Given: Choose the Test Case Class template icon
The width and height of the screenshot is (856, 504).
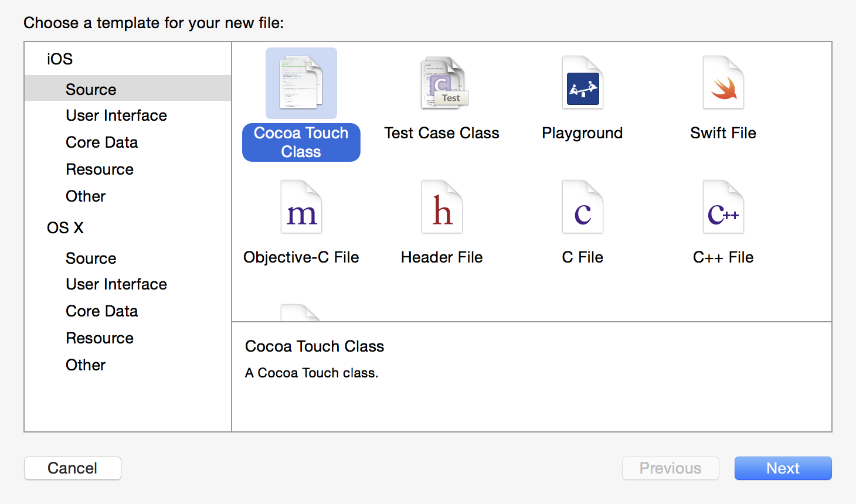Looking at the screenshot, I should click(444, 83).
